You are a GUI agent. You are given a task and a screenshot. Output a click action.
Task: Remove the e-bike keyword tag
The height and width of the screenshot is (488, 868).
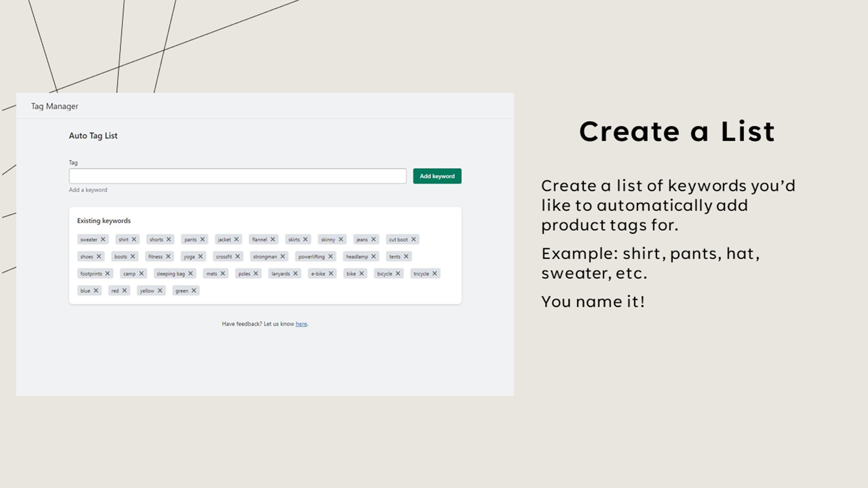point(331,273)
